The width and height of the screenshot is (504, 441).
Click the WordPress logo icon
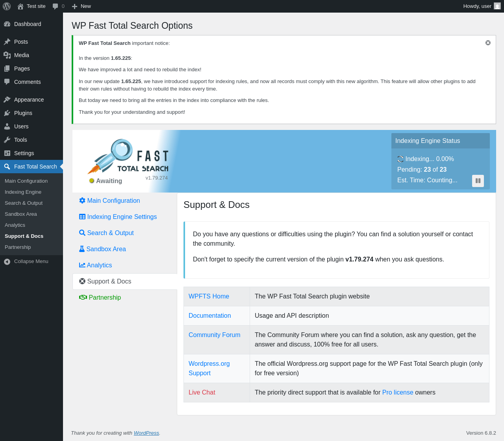[7, 6]
